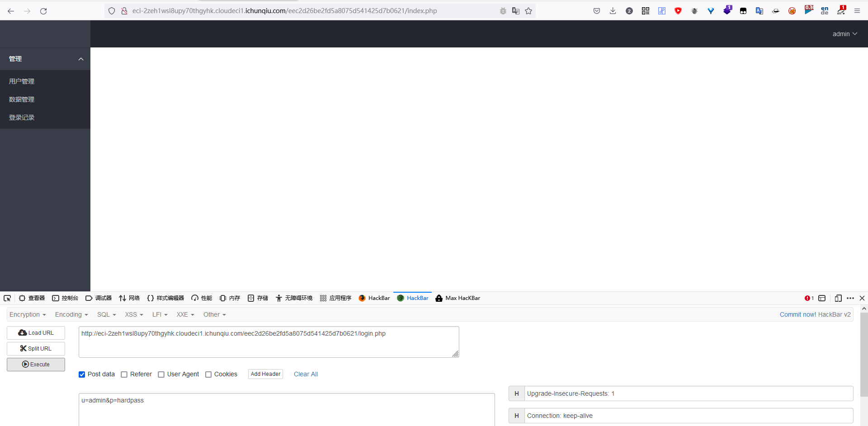Open the SQL dropdown menu

tap(107, 314)
